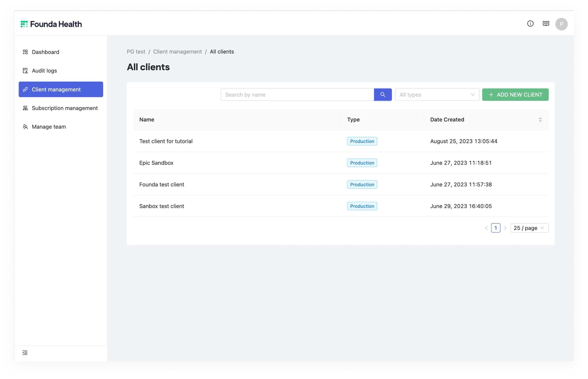
Task: Click Production tag of Test client for tutorial
Action: [362, 141]
